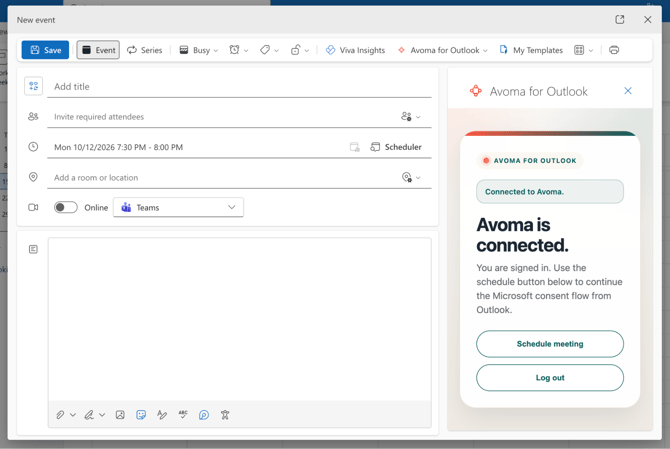
Task: Click in the event description body
Action: (x=239, y=319)
